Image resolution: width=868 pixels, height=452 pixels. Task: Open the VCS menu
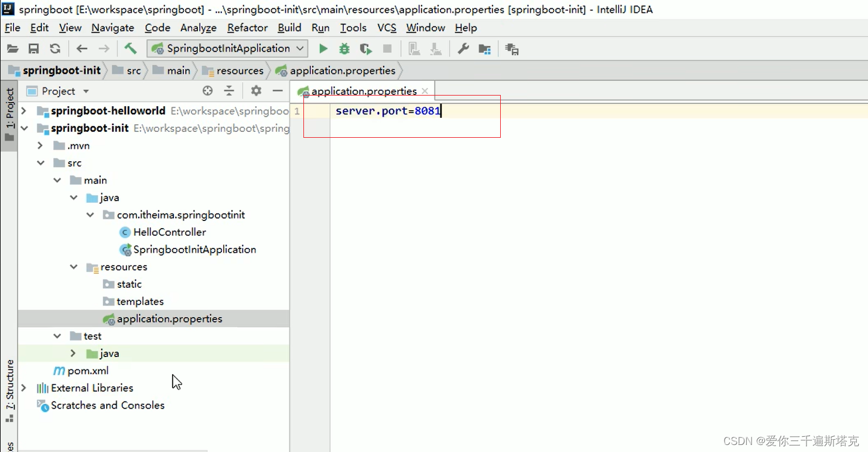[x=387, y=28]
